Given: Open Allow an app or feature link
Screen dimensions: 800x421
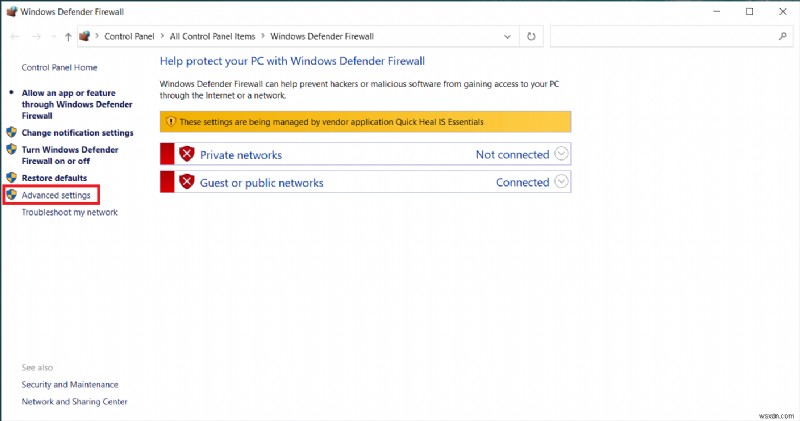Looking at the screenshot, I should pos(77,104).
